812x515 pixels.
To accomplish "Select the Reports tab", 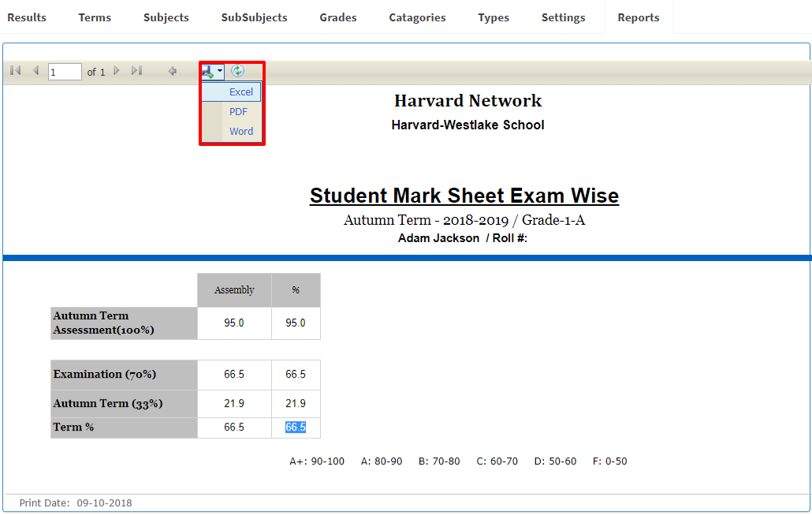I will click(639, 17).
